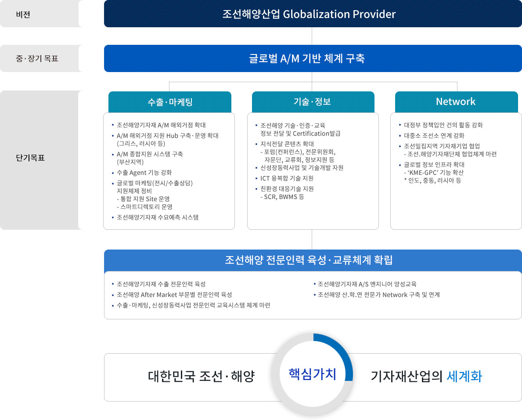522x420 pixels.
Task: Click SCR, BWMS 등 sub-item
Action: tap(282, 197)
